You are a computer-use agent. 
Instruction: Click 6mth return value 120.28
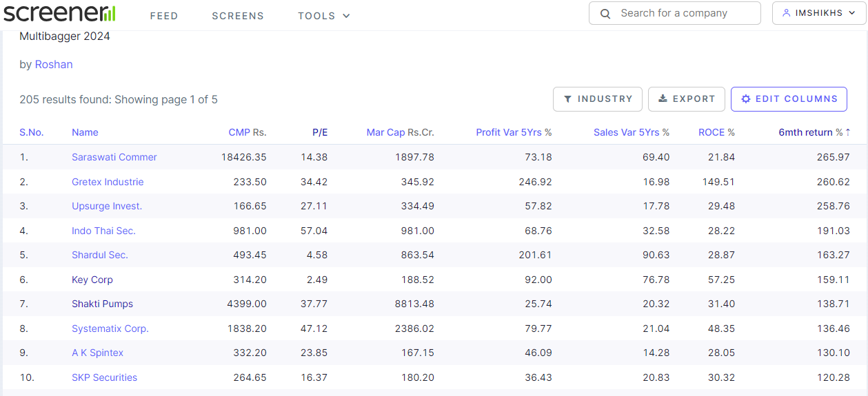[834, 377]
